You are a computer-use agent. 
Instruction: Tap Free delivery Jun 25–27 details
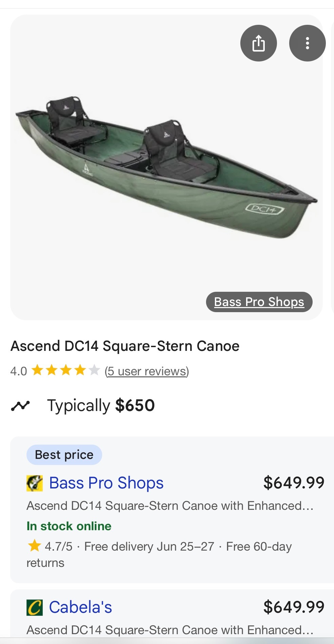[149, 547]
